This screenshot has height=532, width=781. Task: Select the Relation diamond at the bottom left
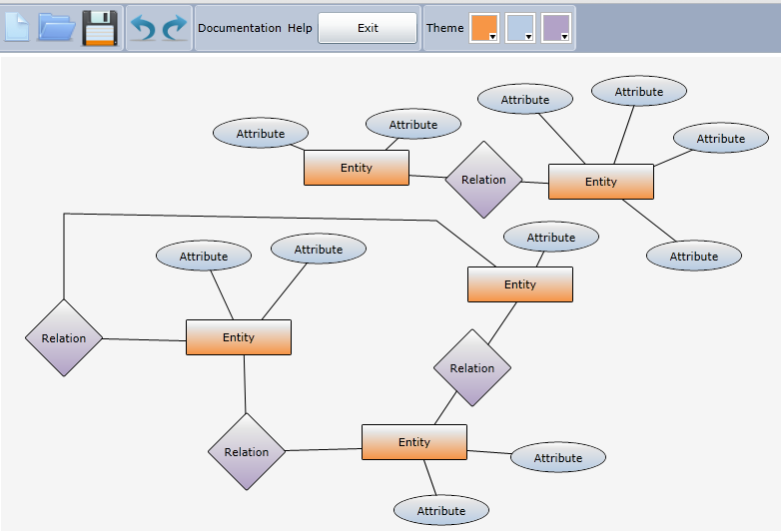[x=247, y=452]
